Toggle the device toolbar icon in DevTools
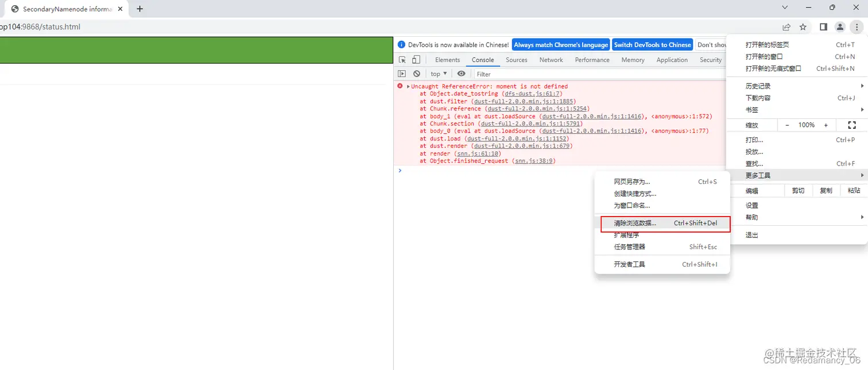 click(x=416, y=60)
